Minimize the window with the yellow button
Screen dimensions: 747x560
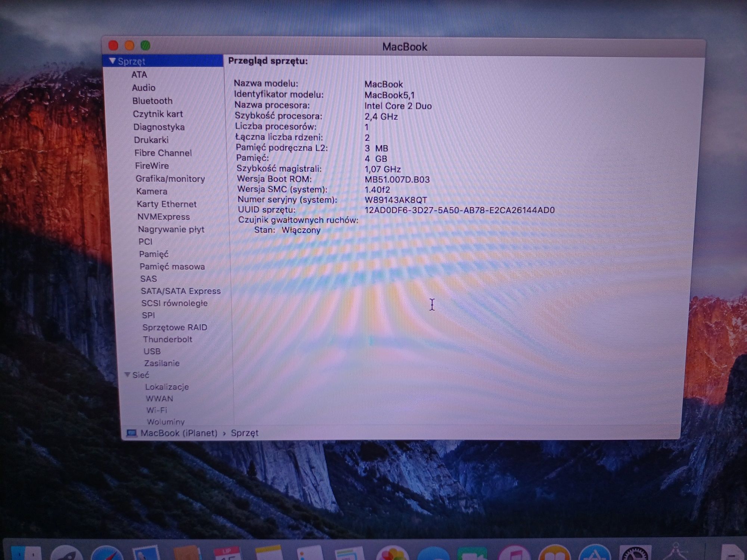129,46
